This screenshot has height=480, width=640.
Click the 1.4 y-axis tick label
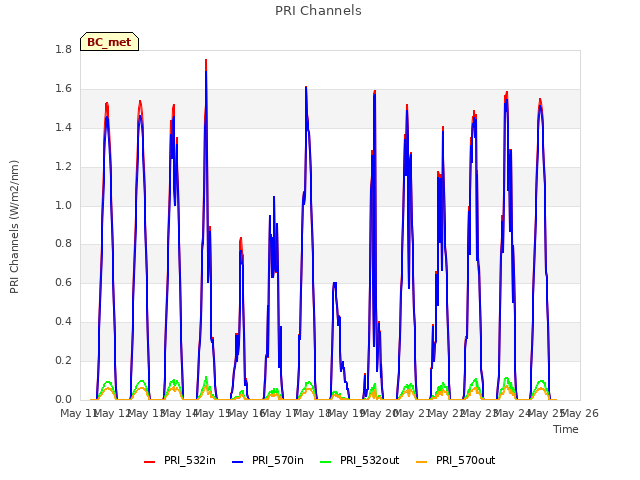pos(63,127)
